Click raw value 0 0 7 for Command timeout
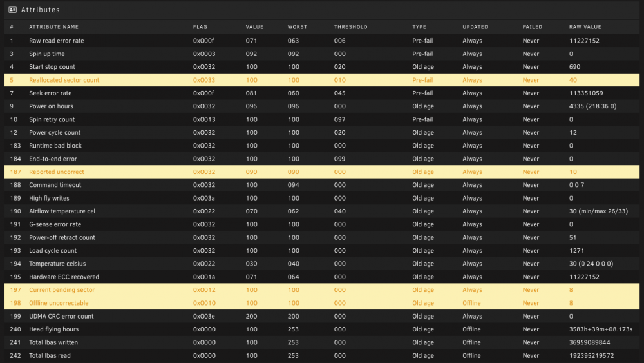Screen dimensions: 644x363 tap(576, 185)
